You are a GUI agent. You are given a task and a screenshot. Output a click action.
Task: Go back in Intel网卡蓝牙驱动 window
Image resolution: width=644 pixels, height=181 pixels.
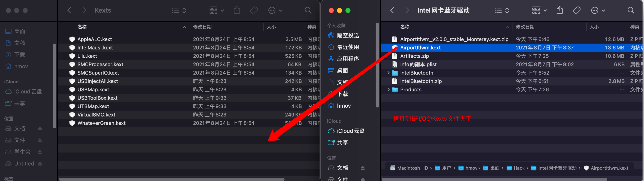(x=392, y=10)
